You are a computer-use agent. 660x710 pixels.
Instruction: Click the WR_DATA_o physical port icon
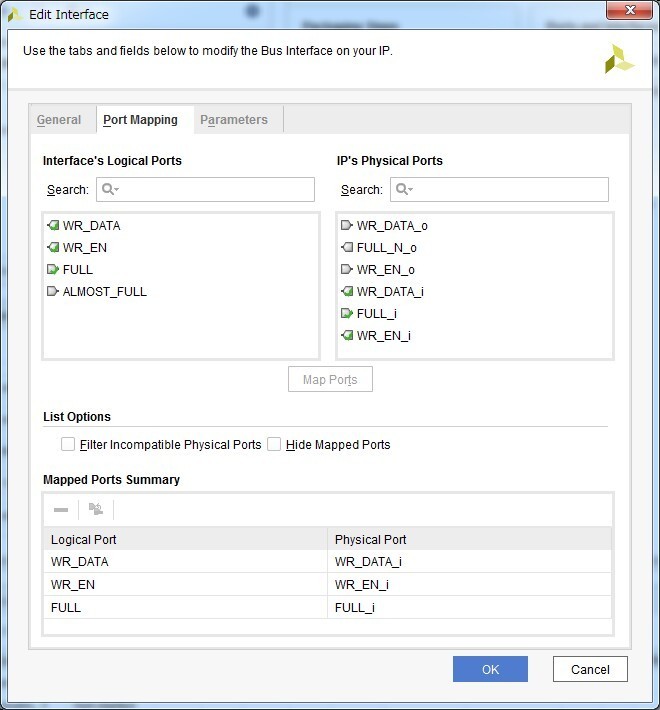pyautogui.click(x=347, y=225)
